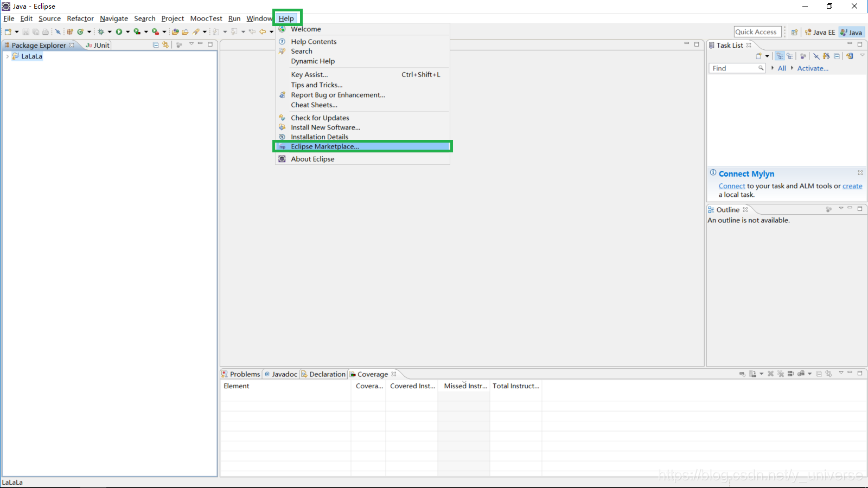Open the Task List view menu triangle
The width and height of the screenshot is (868, 488).
(863, 55)
